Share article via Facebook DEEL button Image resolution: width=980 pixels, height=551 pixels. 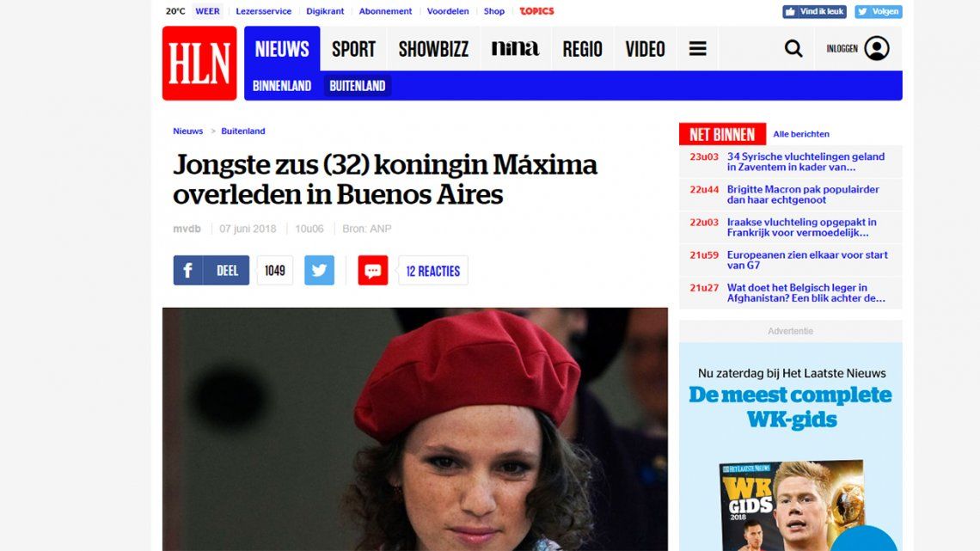(x=211, y=271)
